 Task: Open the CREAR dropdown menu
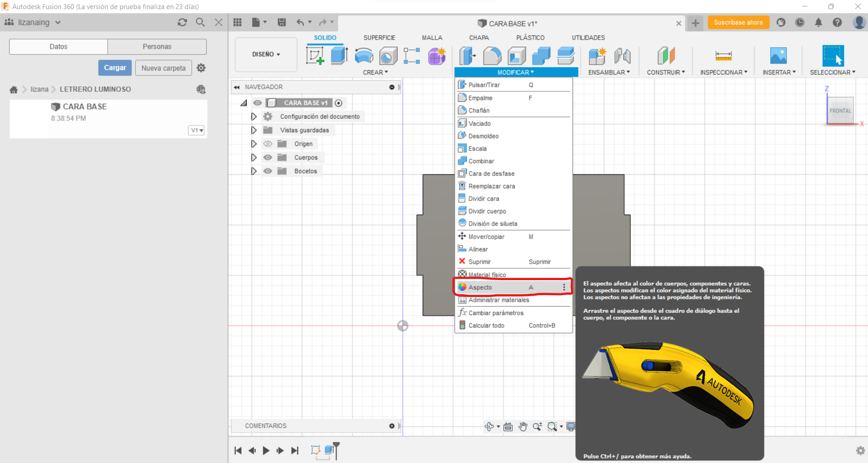pos(375,72)
